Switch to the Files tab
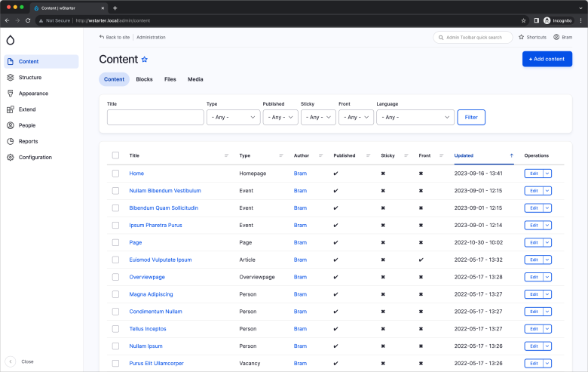 [x=170, y=79]
